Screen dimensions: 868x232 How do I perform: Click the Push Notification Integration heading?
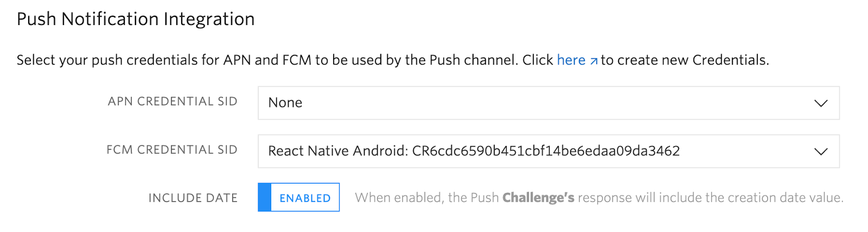click(136, 19)
